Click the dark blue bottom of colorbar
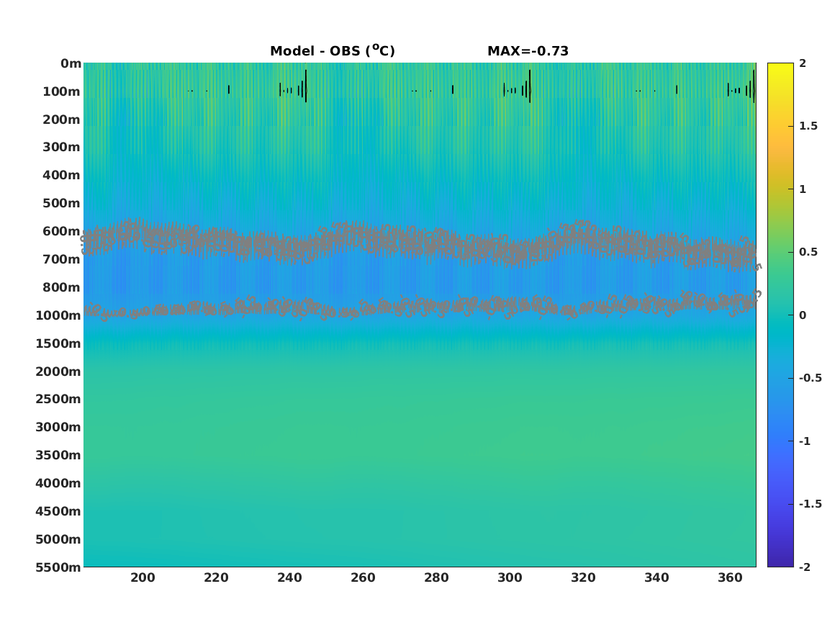This screenshot has height=630, width=840. [780, 562]
